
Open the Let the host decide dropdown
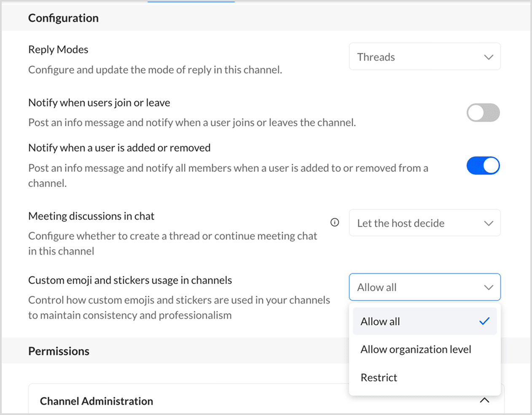(425, 223)
